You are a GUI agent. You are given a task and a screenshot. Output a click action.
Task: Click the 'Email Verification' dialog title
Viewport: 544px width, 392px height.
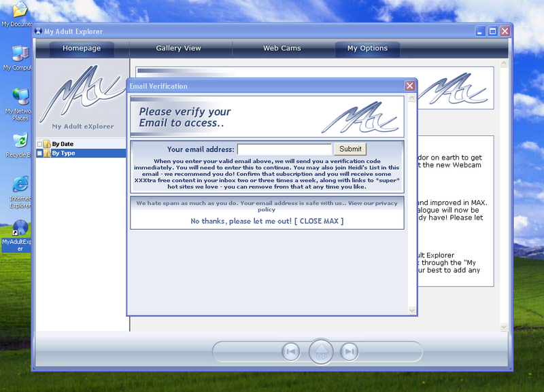coord(158,86)
